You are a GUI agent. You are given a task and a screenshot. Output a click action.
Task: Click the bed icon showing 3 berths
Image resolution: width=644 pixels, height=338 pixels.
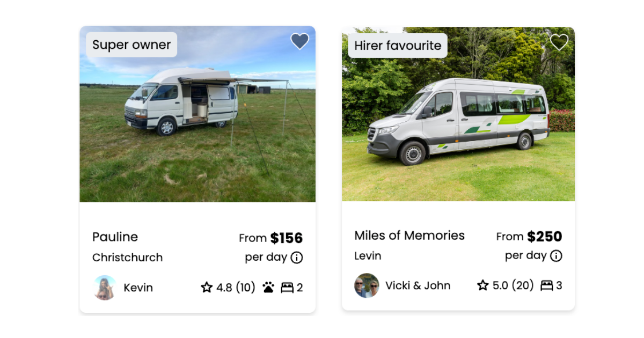coord(546,285)
